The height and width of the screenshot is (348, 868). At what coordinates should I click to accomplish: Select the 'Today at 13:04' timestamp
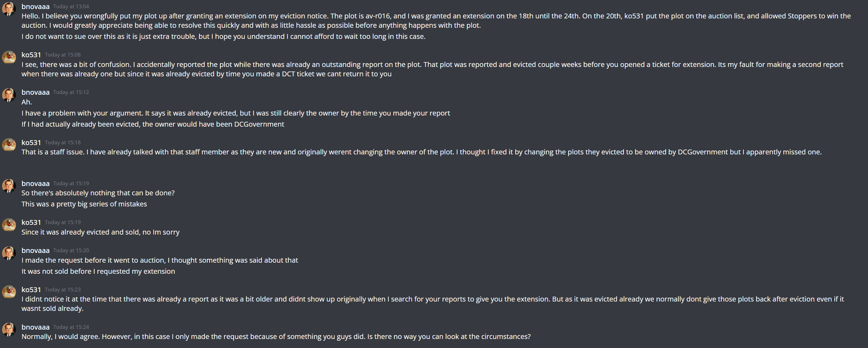[x=71, y=7]
